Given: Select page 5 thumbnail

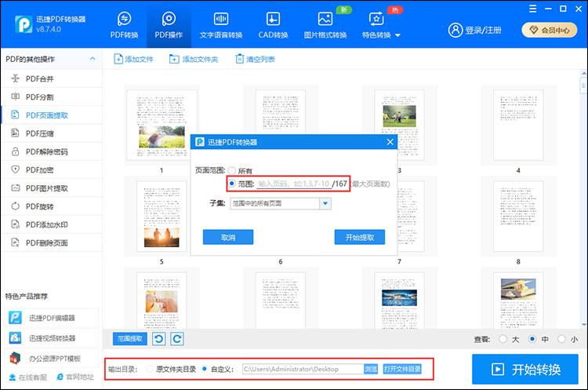Looking at the screenshot, I should 162,217.
